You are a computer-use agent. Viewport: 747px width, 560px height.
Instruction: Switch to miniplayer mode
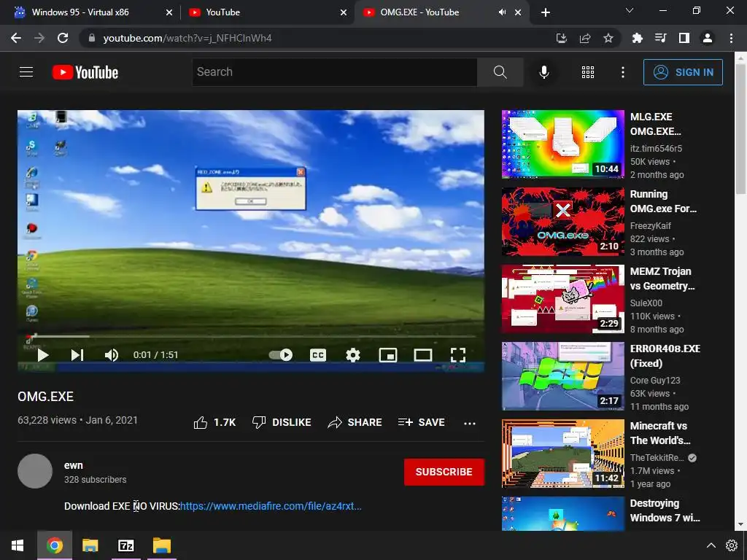tap(388, 355)
